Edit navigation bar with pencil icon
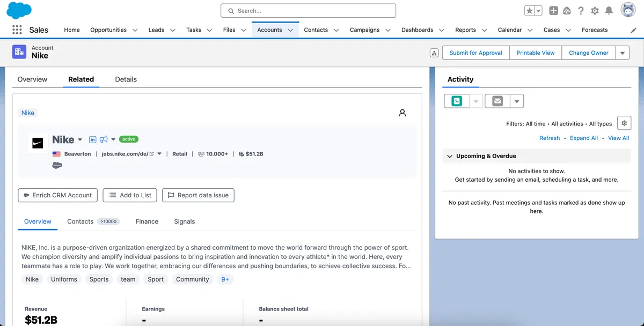The width and height of the screenshot is (644, 326). click(634, 31)
